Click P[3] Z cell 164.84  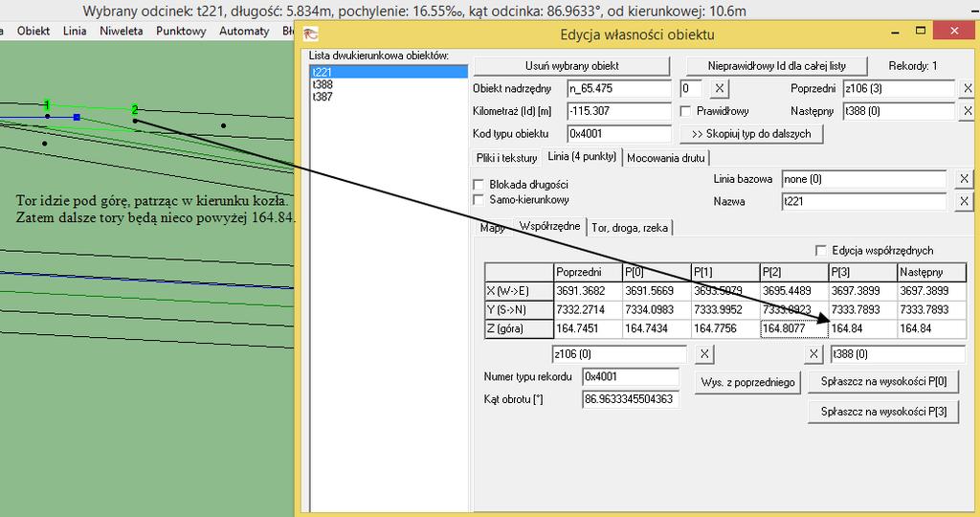(863, 328)
